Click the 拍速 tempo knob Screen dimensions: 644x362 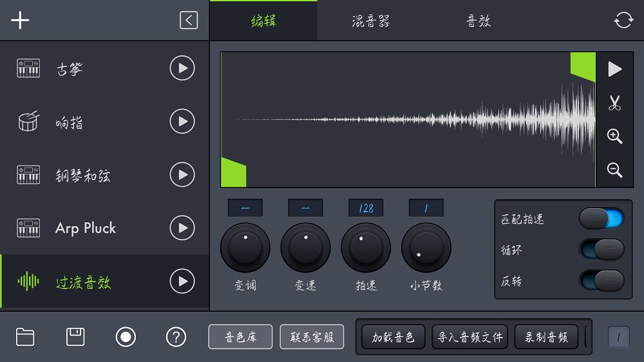point(366,248)
